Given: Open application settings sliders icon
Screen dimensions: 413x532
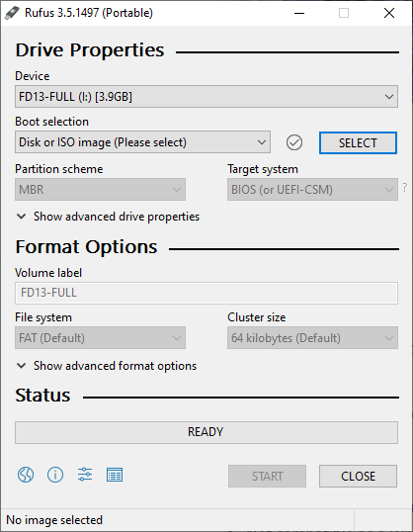Looking at the screenshot, I should [85, 475].
